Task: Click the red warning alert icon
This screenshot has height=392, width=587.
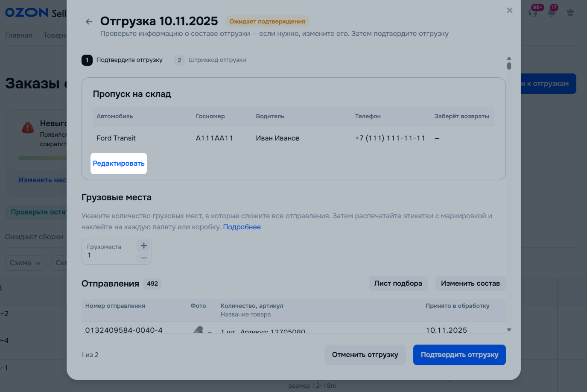Action: [x=28, y=127]
